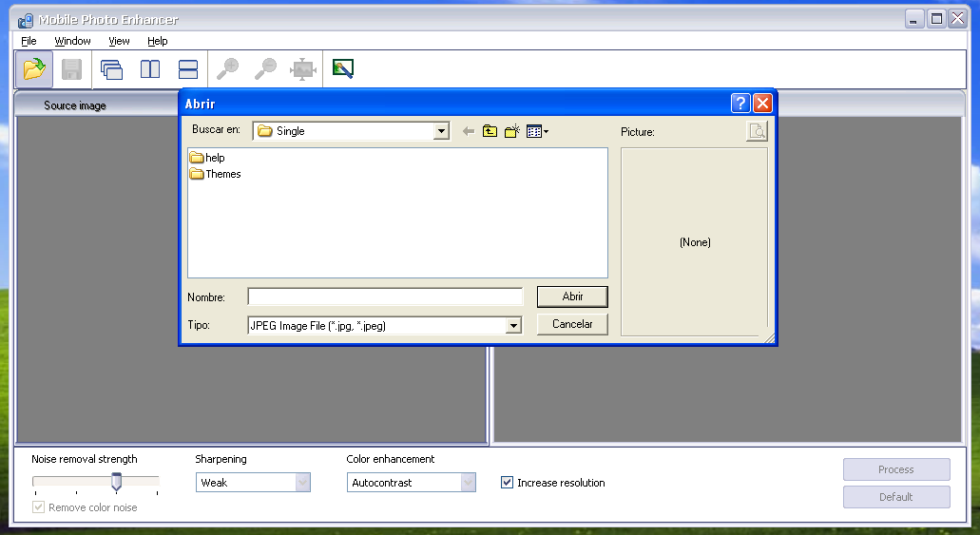The height and width of the screenshot is (535, 980).
Task: Select the horizontal split layout icon
Action: tap(188, 68)
